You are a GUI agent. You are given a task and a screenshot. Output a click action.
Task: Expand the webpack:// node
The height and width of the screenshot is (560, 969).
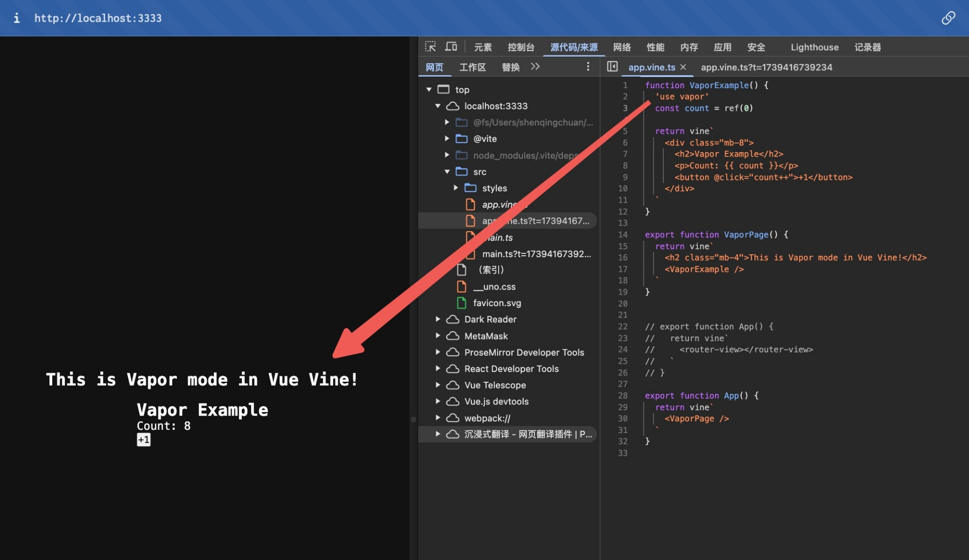pyautogui.click(x=438, y=418)
